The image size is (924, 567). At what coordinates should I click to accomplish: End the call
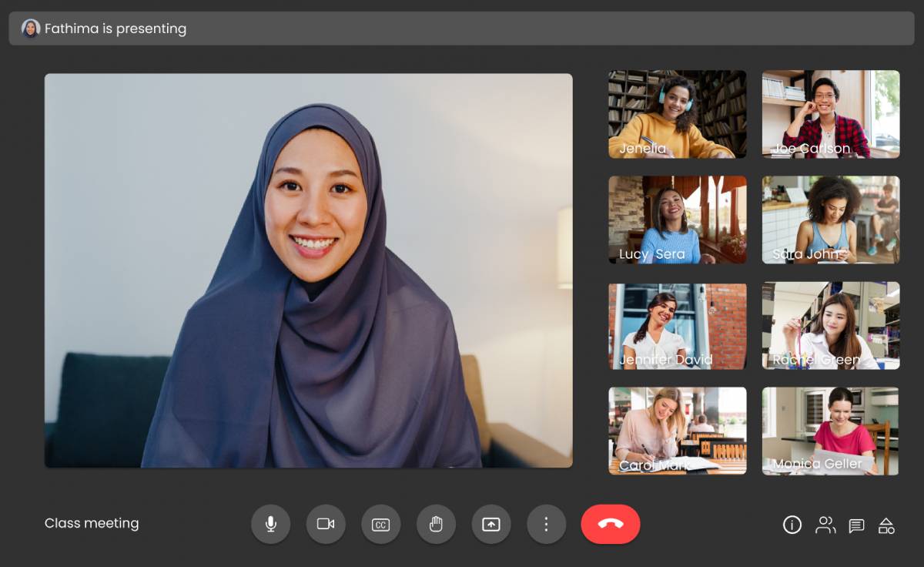pyautogui.click(x=611, y=524)
